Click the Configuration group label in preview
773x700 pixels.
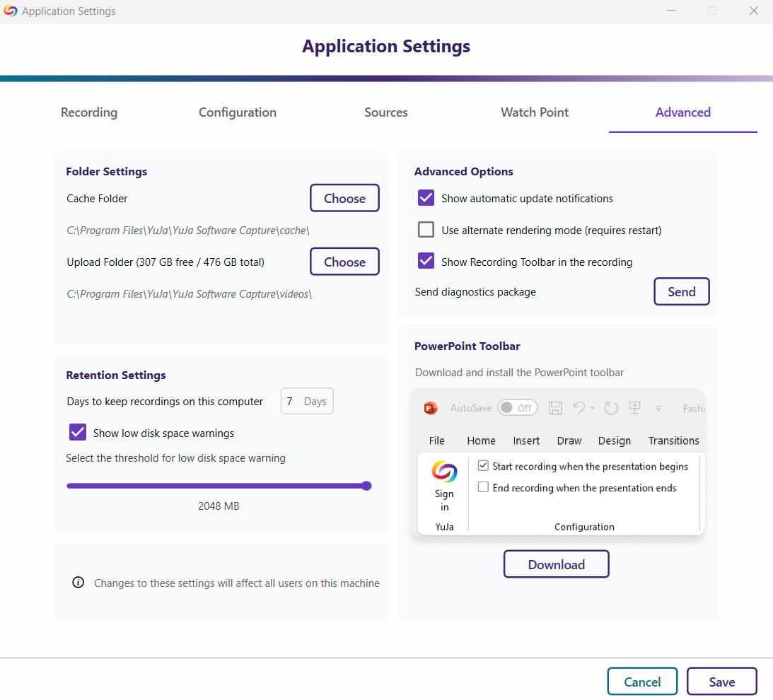(x=584, y=527)
